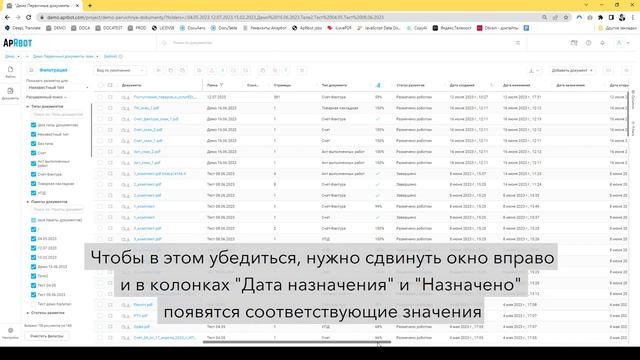Click the table's vertical scrollbar thumb

click(x=629, y=114)
